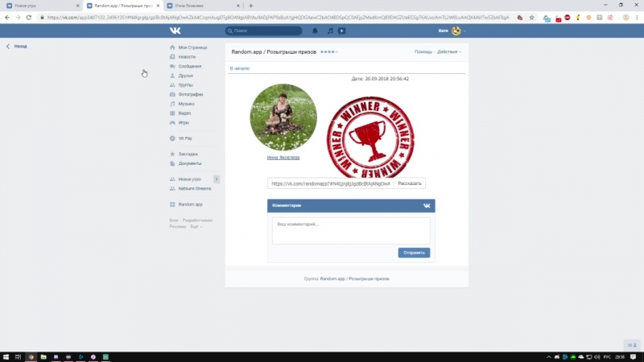Expand the Ещё footer menu
The height and width of the screenshot is (362, 644).
click(x=195, y=226)
